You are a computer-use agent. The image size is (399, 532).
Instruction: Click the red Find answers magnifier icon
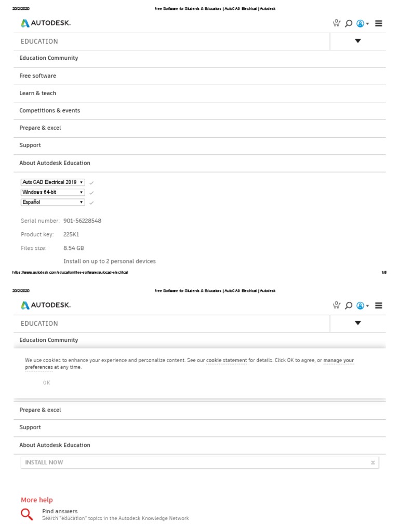pyautogui.click(x=27, y=514)
